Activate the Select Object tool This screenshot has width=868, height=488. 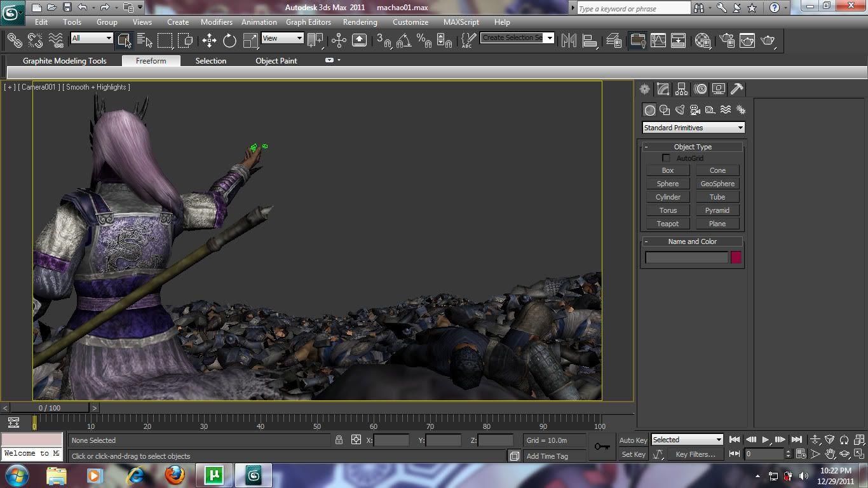(x=124, y=40)
